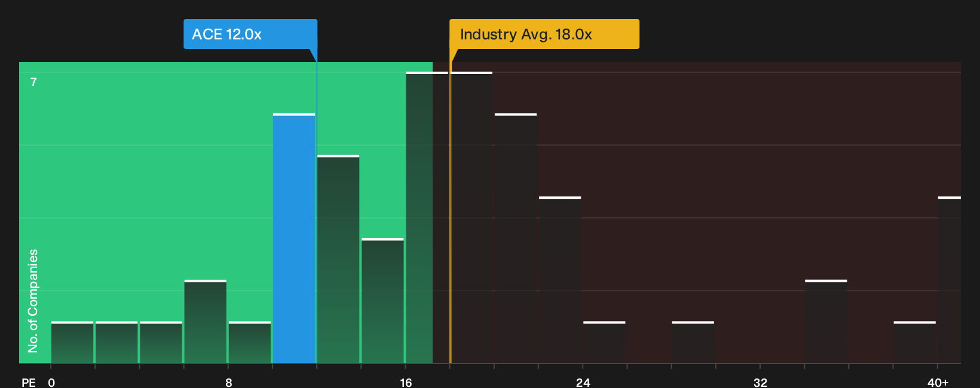
Task: Click the ACE 12.0x label
Action: click(x=250, y=34)
